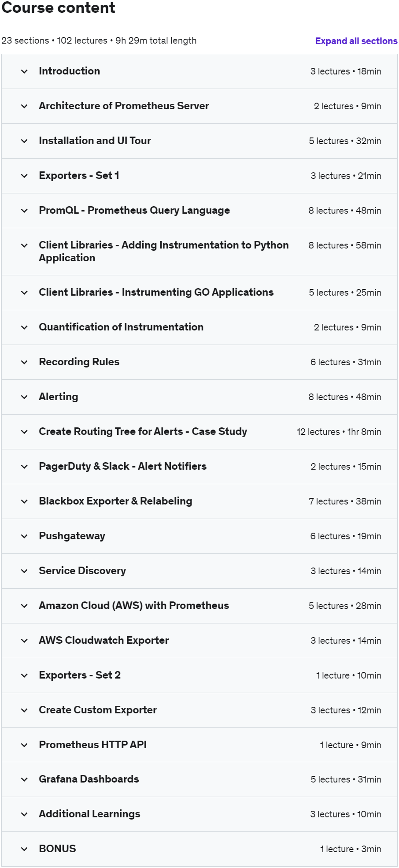399x868 pixels.
Task: Click the '6 lectures • 31min' text
Action: tap(346, 362)
